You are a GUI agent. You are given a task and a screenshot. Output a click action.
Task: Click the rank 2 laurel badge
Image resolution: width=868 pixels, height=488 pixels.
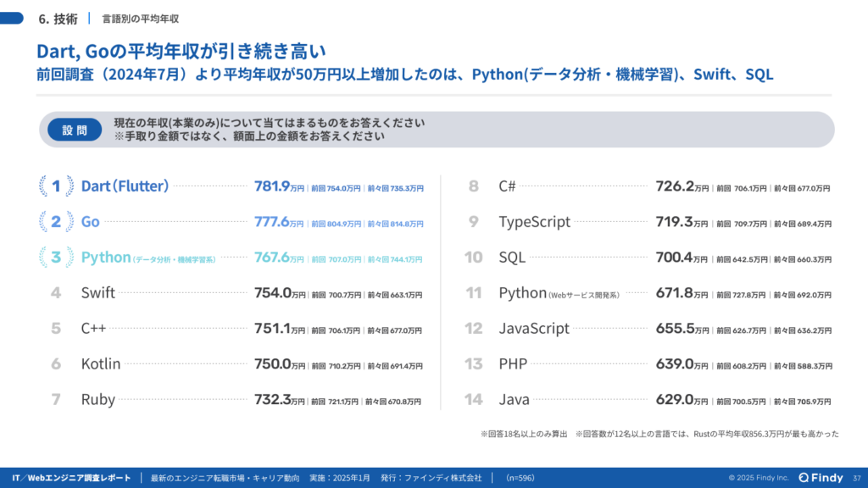pyautogui.click(x=56, y=222)
